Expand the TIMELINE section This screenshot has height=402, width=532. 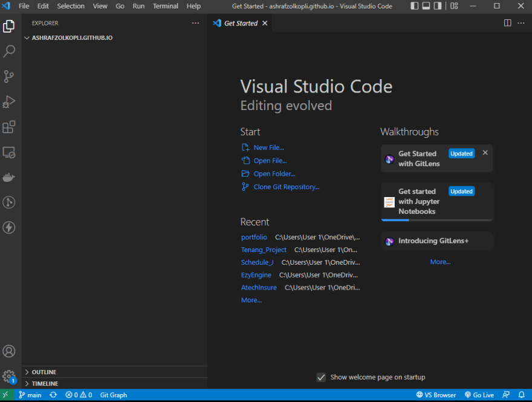coord(115,384)
